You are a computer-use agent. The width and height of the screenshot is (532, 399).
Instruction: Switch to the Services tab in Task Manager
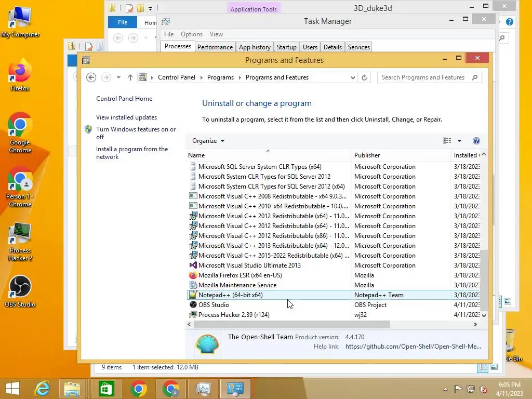pyautogui.click(x=358, y=47)
